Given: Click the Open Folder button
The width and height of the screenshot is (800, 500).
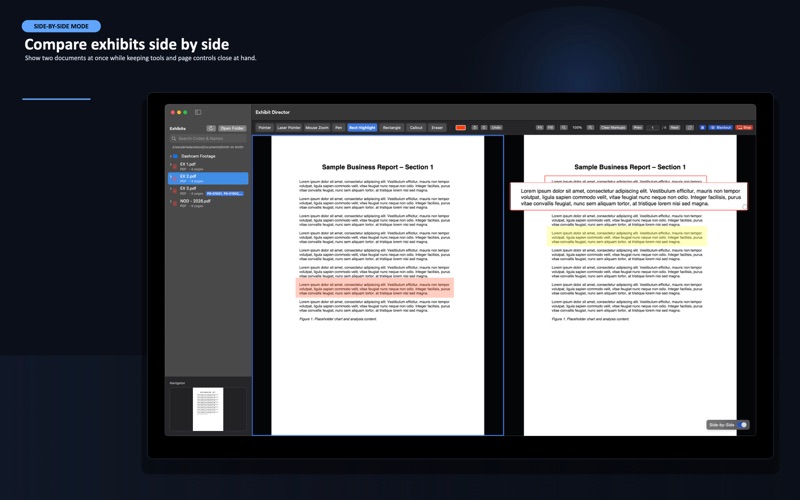Looking at the screenshot, I should coord(232,128).
